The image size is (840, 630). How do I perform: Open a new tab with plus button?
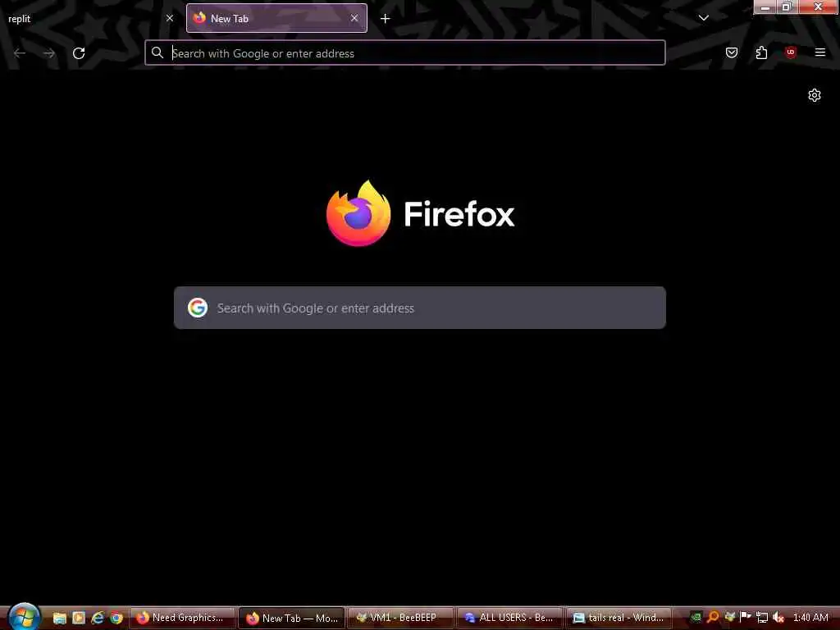[x=386, y=19]
